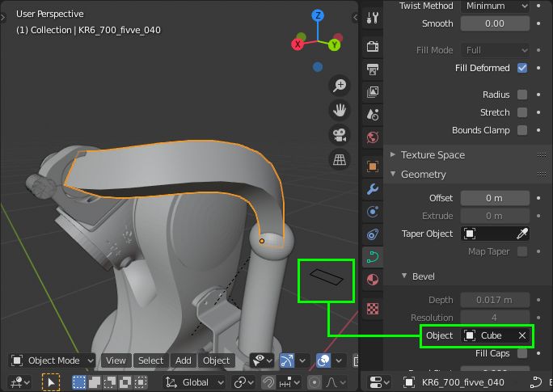Viewport: 553px width, 392px height.
Task: Enable the Map Taper checkbox
Action: pyautogui.click(x=522, y=251)
